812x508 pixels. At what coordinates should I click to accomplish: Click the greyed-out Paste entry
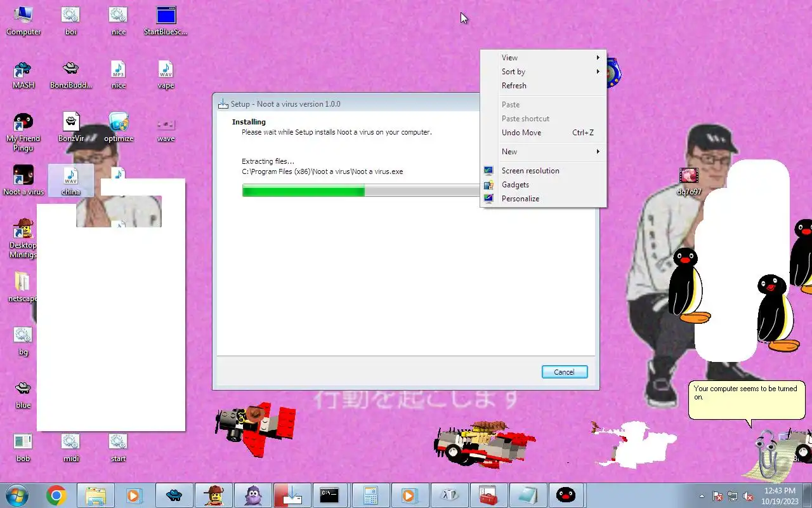[x=543, y=105]
